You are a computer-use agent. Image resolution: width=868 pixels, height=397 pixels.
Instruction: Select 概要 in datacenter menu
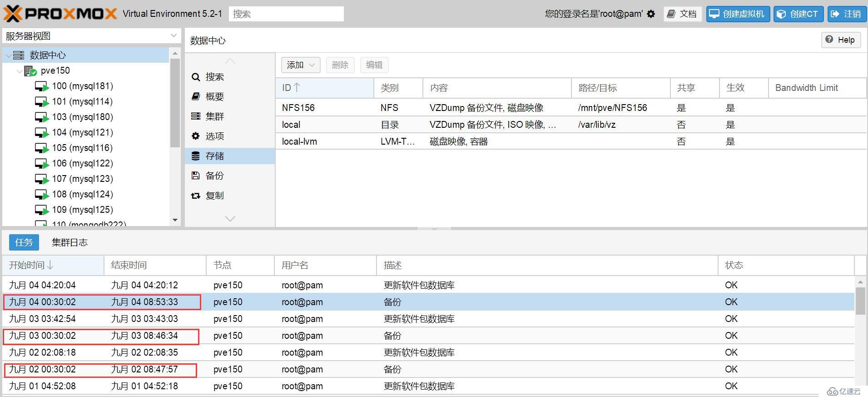click(x=230, y=96)
